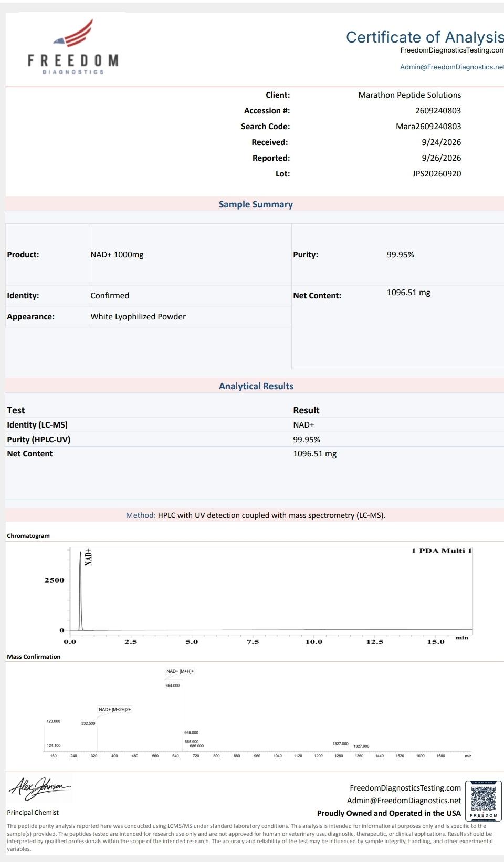Click reported date 9/26/2026

coord(441,158)
